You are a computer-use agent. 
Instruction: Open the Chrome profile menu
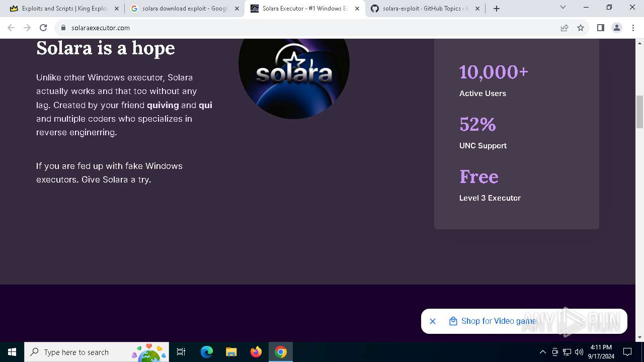click(x=617, y=28)
